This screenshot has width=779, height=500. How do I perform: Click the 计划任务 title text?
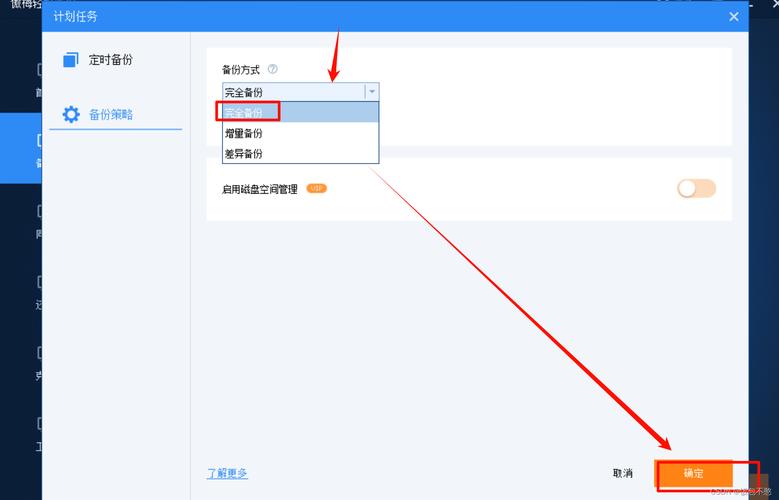click(x=76, y=16)
